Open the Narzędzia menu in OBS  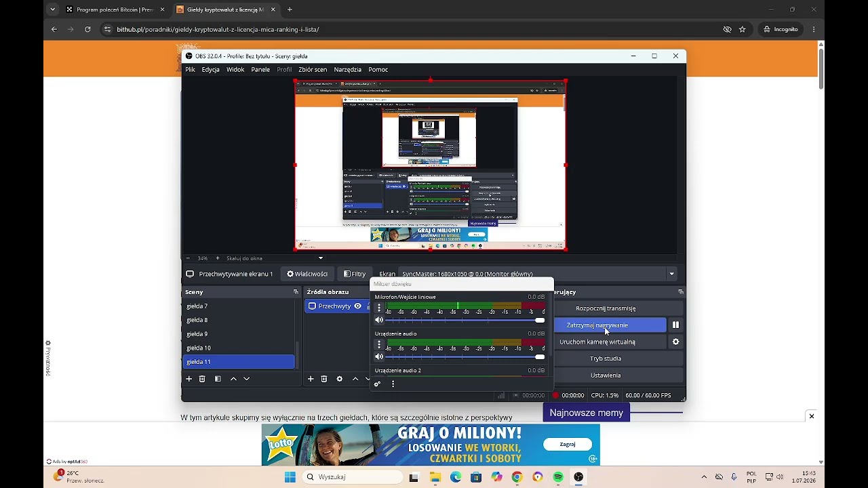click(347, 69)
